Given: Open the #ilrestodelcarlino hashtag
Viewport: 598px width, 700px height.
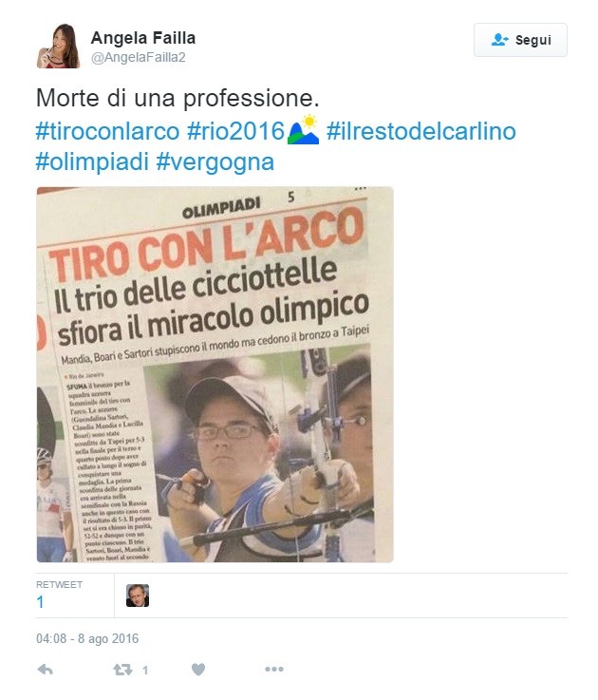Looking at the screenshot, I should (420, 131).
